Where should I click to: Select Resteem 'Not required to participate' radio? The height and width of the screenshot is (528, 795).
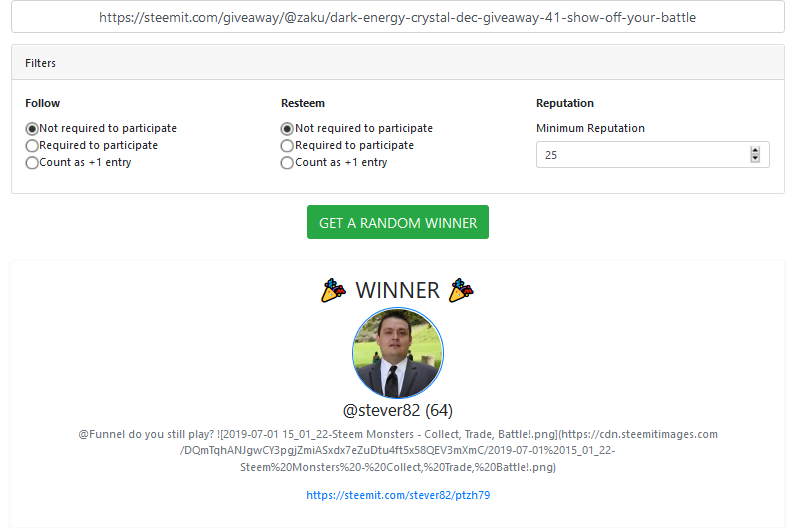click(x=287, y=129)
